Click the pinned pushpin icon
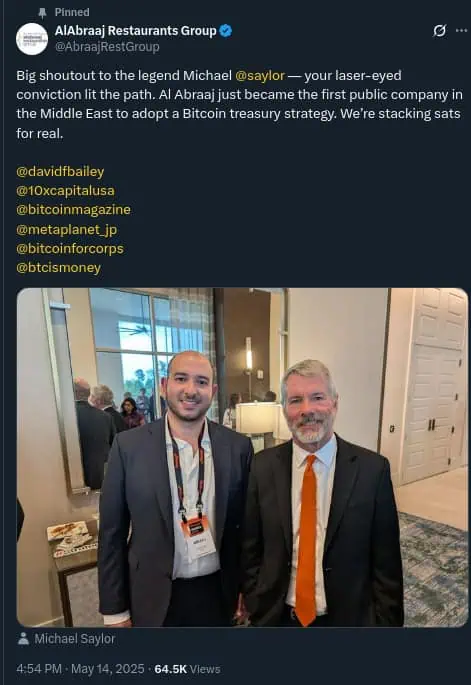The image size is (471, 685). 42,13
